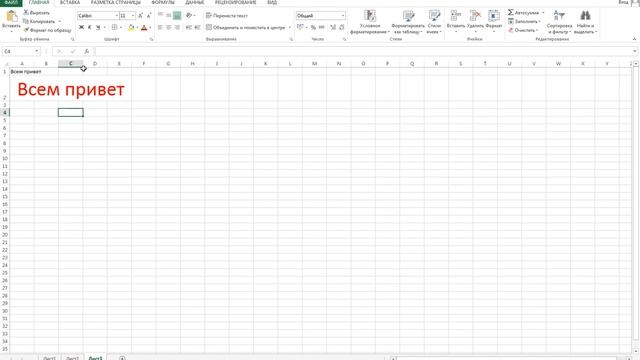Open the font size 11 dropdown
The image size is (640, 360).
pyautogui.click(x=133, y=16)
